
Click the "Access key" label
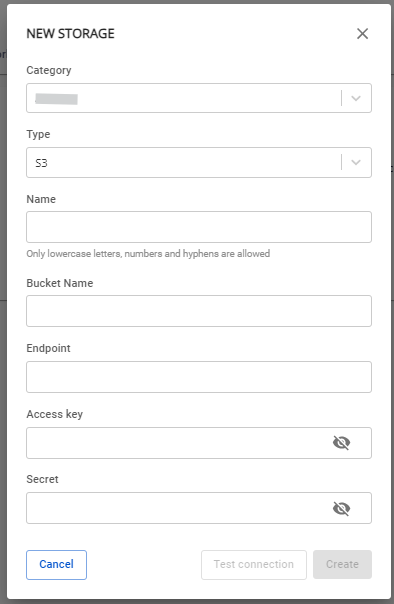[x=54, y=414]
